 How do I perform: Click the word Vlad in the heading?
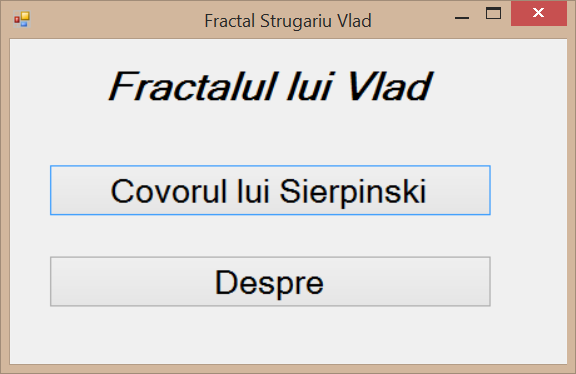pyautogui.click(x=389, y=86)
